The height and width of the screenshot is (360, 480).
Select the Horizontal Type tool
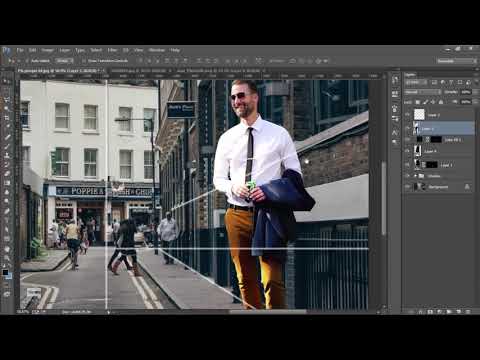pyautogui.click(x=6, y=220)
